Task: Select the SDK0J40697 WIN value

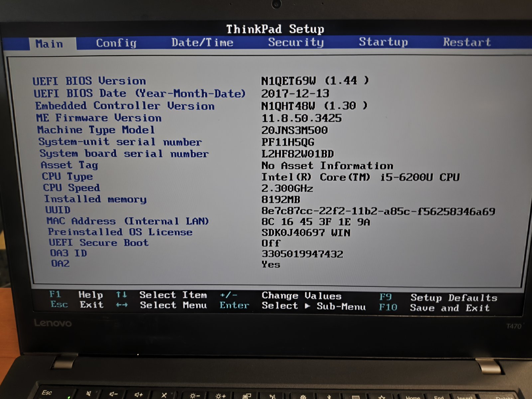Action: coord(306,233)
